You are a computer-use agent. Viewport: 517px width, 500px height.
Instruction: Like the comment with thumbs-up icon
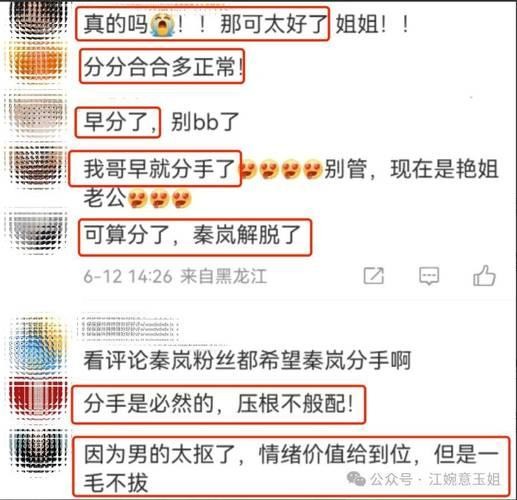click(x=484, y=275)
